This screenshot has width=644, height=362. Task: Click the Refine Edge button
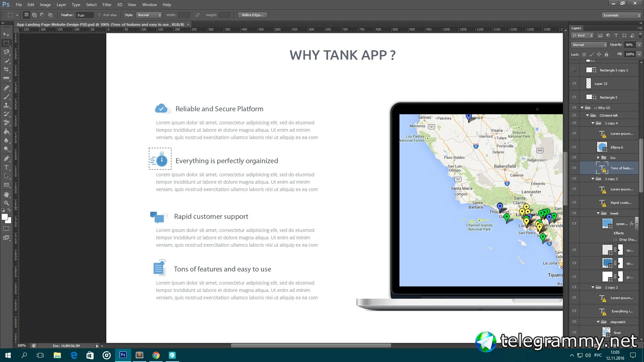tap(252, 15)
